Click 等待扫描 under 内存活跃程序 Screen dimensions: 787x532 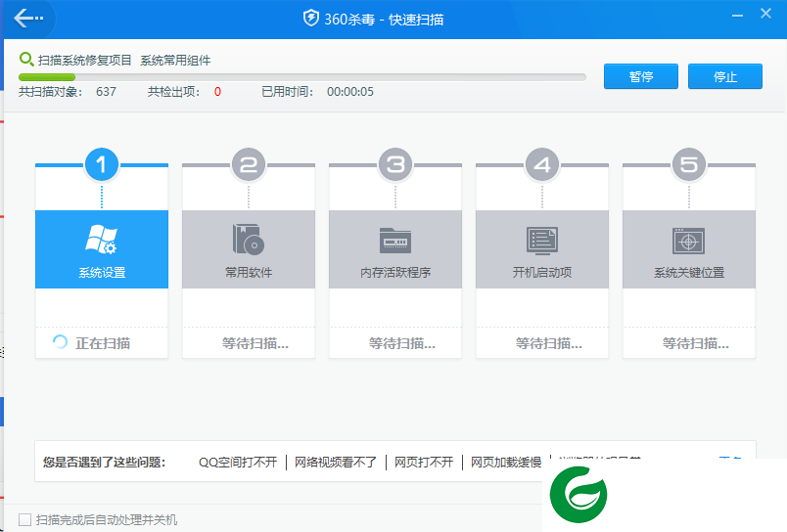(x=402, y=343)
